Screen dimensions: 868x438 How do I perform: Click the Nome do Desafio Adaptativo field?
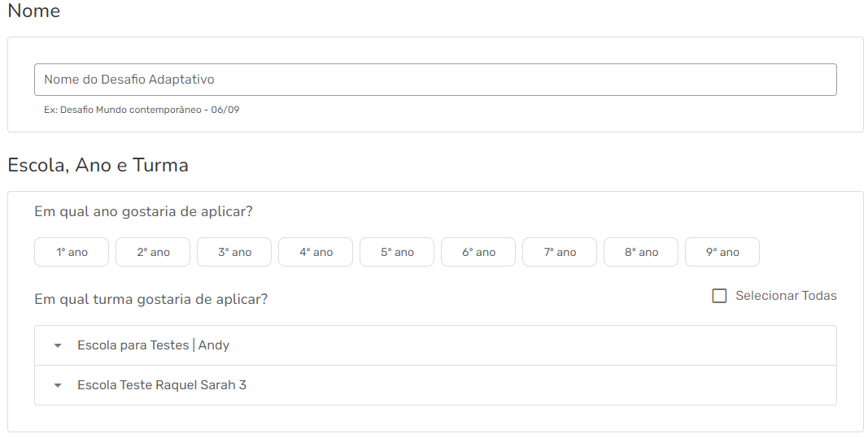point(435,80)
